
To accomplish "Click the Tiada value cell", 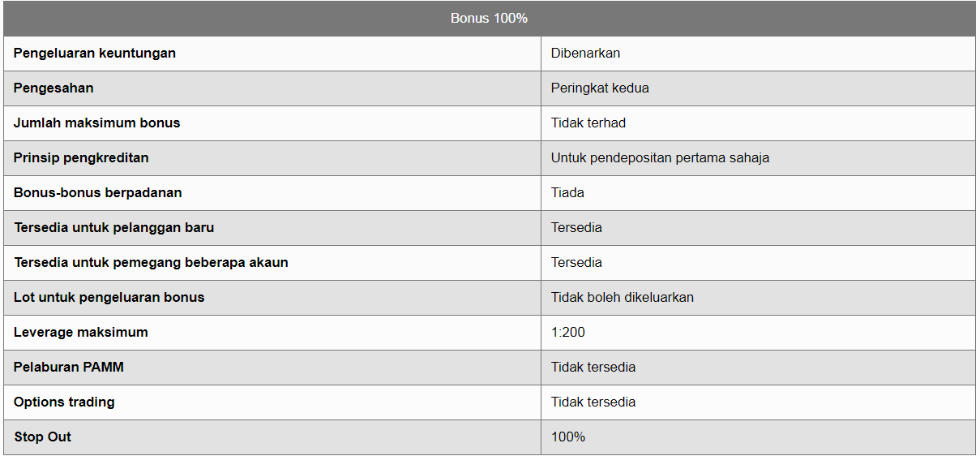I will coord(758,193).
